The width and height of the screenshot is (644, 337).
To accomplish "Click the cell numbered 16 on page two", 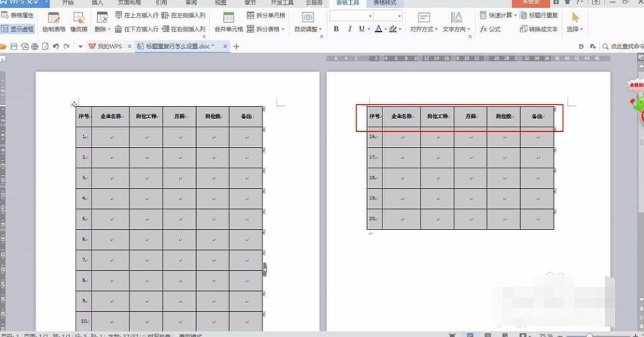I will tap(375, 137).
